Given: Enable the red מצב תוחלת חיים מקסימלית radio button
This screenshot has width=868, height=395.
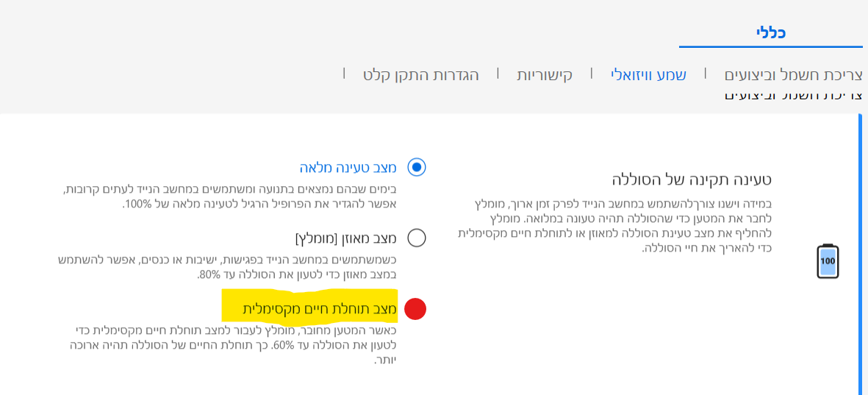Looking at the screenshot, I should pyautogui.click(x=415, y=309).
